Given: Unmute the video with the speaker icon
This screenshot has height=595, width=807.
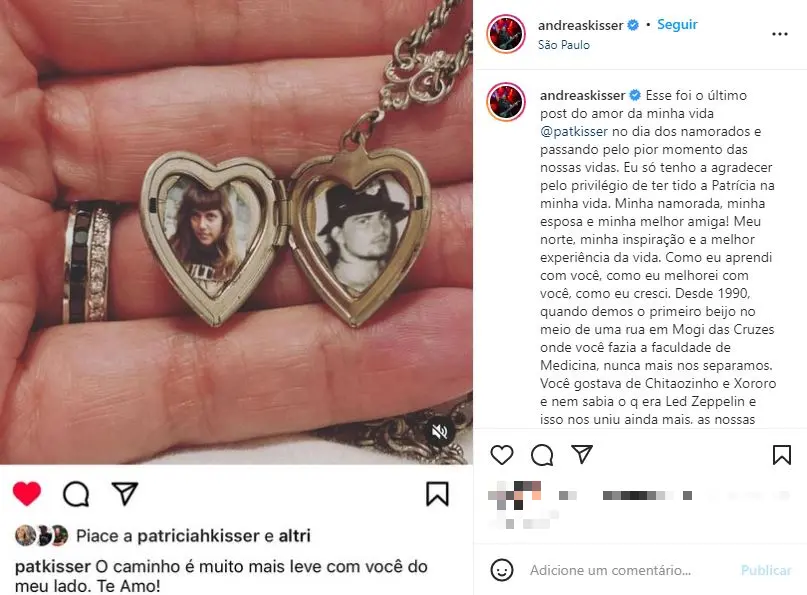Looking at the screenshot, I should (439, 431).
